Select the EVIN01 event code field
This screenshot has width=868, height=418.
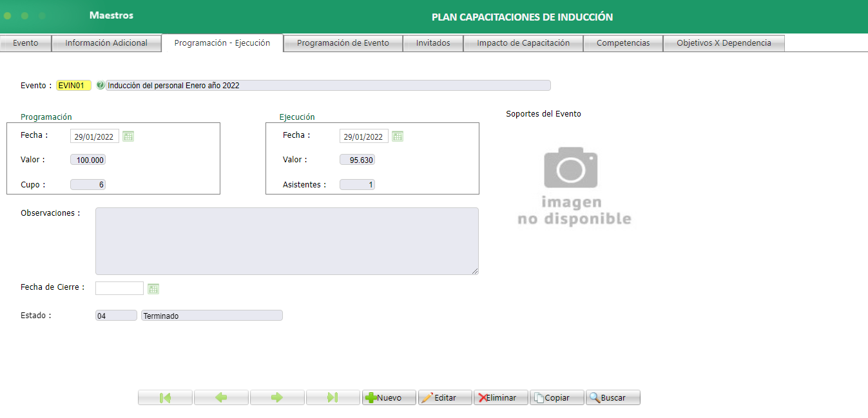73,84
